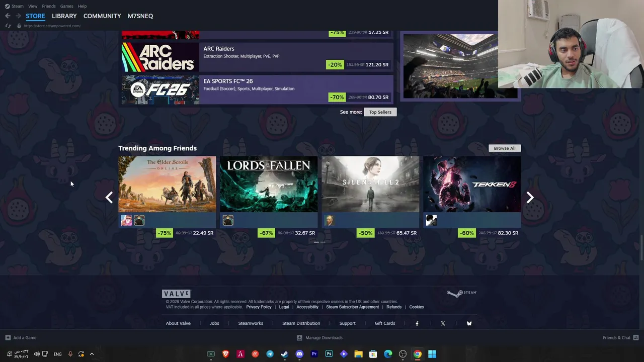Open the Elder Scrolls Online game cover
644x362 pixels.
coord(167,184)
